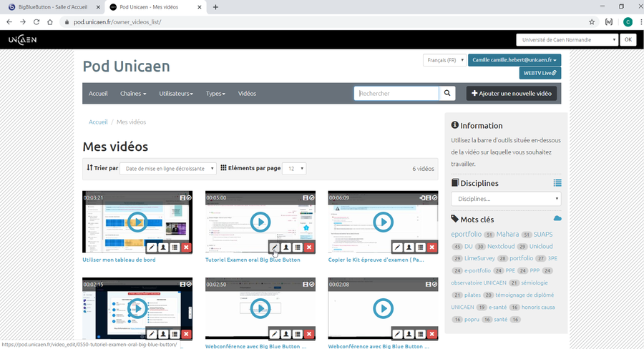Go to browser home page icon
The height and width of the screenshot is (349, 644).
click(50, 22)
